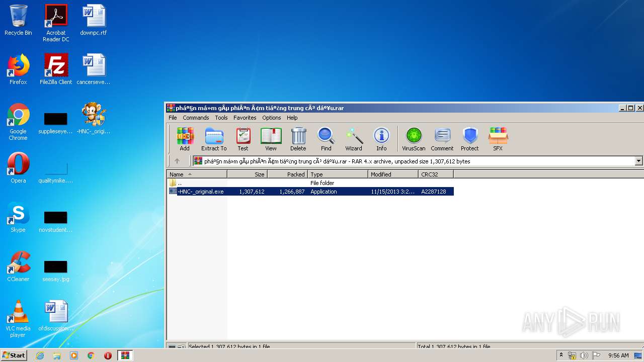The height and width of the screenshot is (362, 644).
Task: Open Windows Explorer taskbar icon
Action: click(57, 355)
